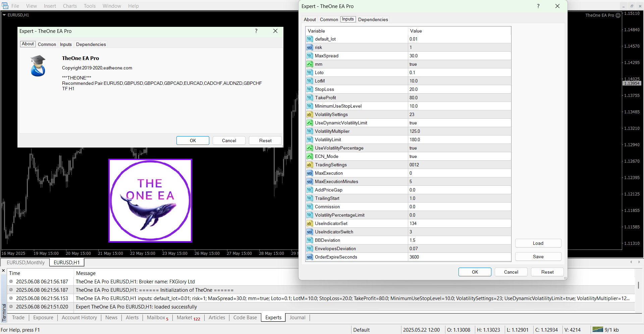644x334 pixels.
Task: Click the UseDynamicVolatilityLimit boolean icon
Action: (x=309, y=123)
